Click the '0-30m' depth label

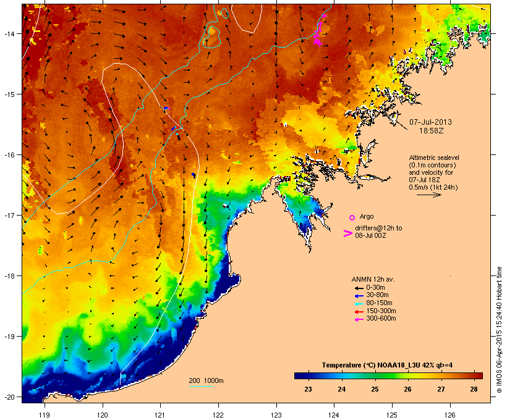(x=375, y=288)
